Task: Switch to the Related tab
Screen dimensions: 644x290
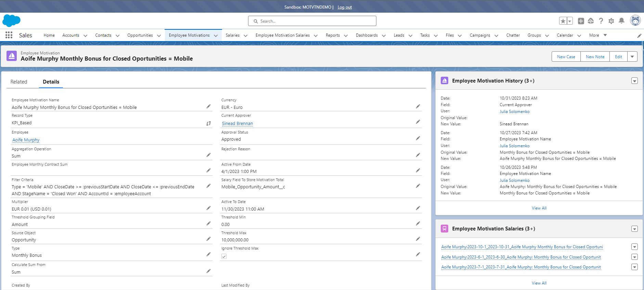Action: point(19,82)
